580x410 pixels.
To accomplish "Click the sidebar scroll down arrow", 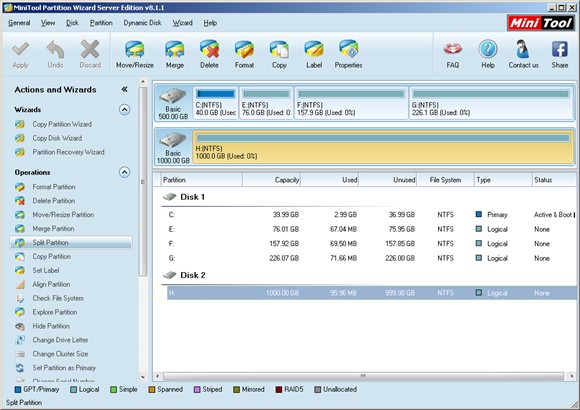I will click(x=143, y=377).
